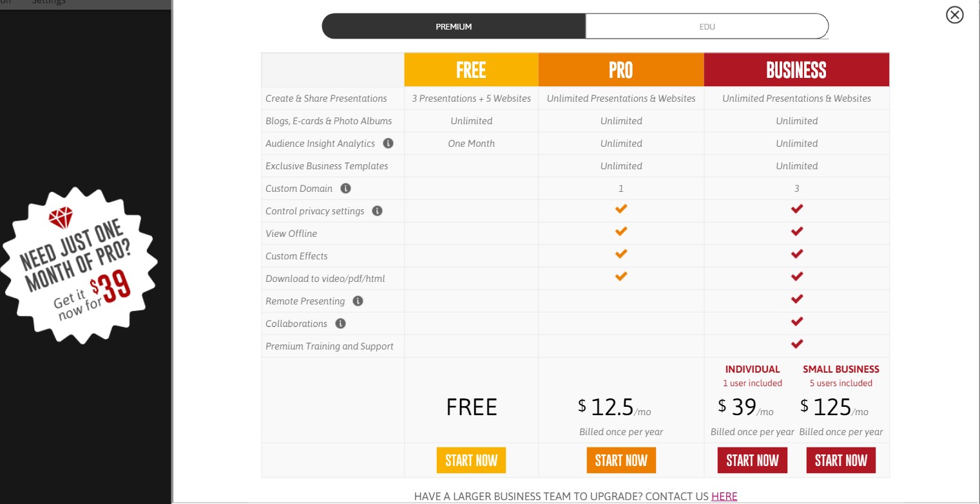Start the Individual Business plan
The height and width of the screenshot is (504, 980).
(753, 460)
